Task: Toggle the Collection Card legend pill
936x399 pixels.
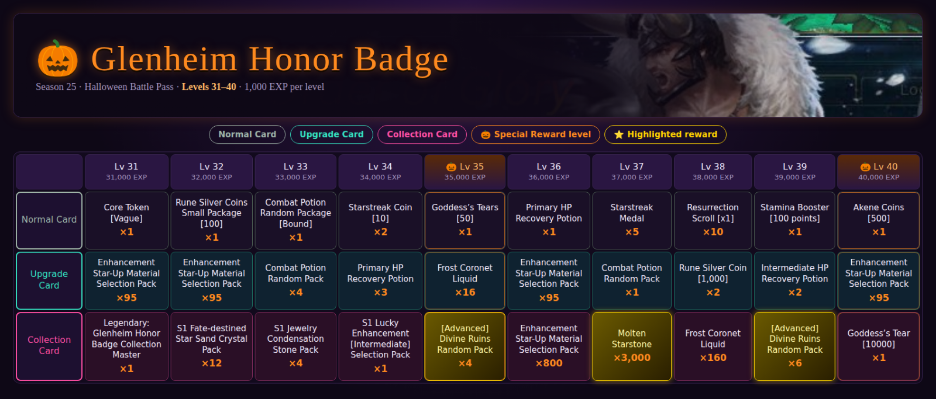Action: (x=422, y=134)
